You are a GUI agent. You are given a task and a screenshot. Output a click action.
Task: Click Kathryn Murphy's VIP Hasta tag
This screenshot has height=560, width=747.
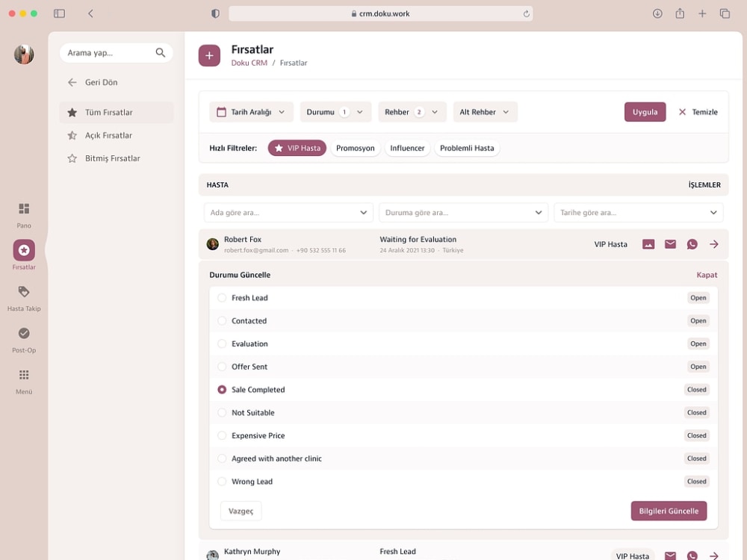tap(632, 556)
